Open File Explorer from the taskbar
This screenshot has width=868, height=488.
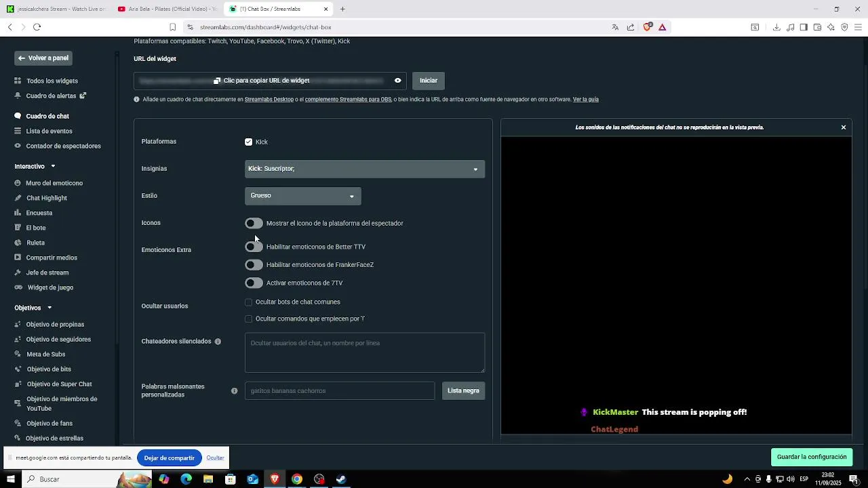[208, 479]
